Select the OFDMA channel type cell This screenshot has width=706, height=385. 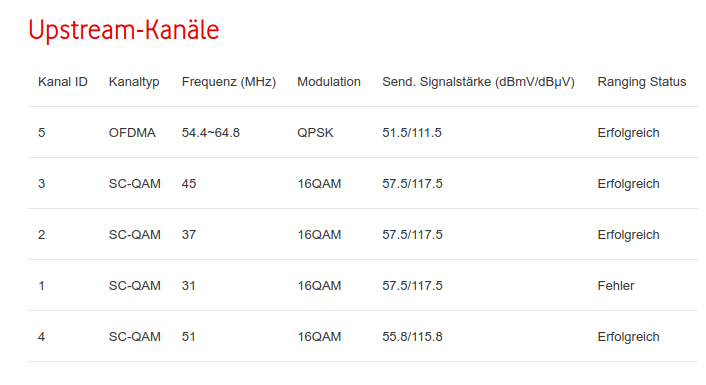[132, 133]
